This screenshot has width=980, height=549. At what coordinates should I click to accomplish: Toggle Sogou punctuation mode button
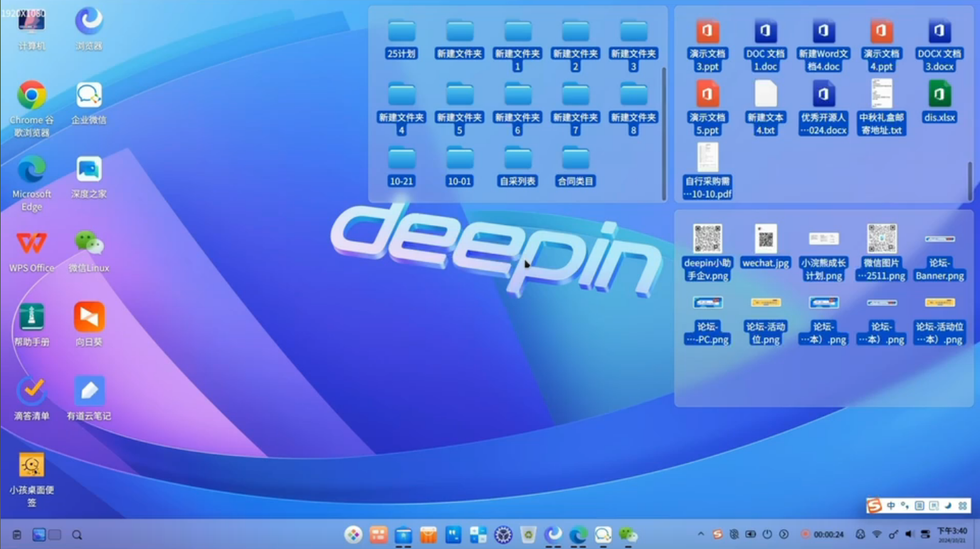(905, 506)
